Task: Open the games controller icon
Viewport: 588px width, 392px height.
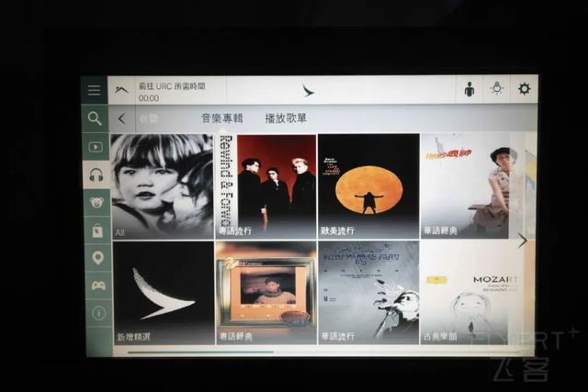Action: [98, 286]
